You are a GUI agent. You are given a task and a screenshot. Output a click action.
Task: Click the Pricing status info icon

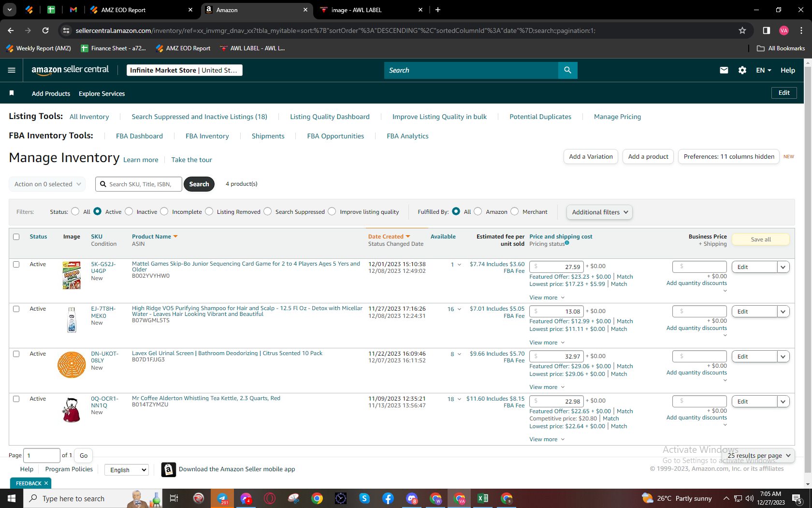click(567, 243)
